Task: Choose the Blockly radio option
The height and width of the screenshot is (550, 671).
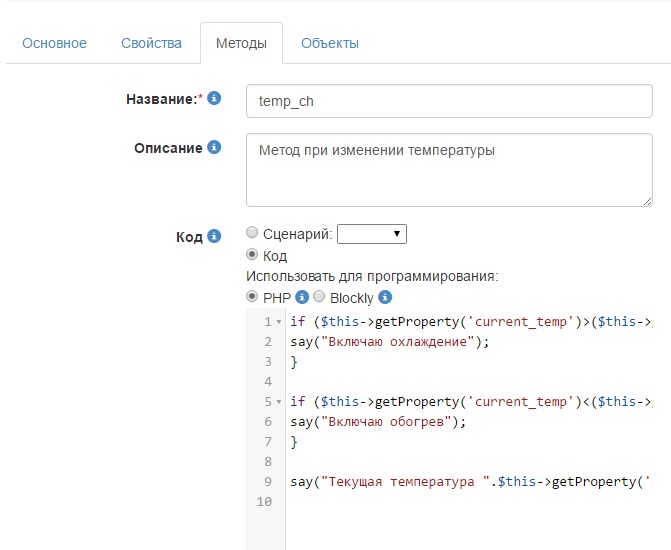Action: tap(319, 298)
